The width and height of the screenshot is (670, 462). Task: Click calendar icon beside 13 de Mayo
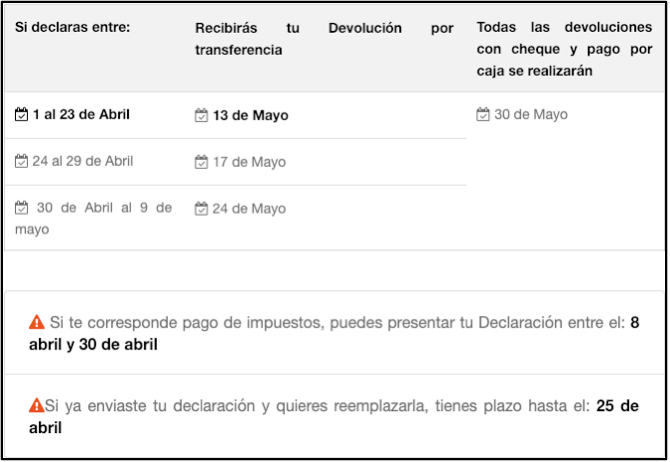tap(201, 115)
